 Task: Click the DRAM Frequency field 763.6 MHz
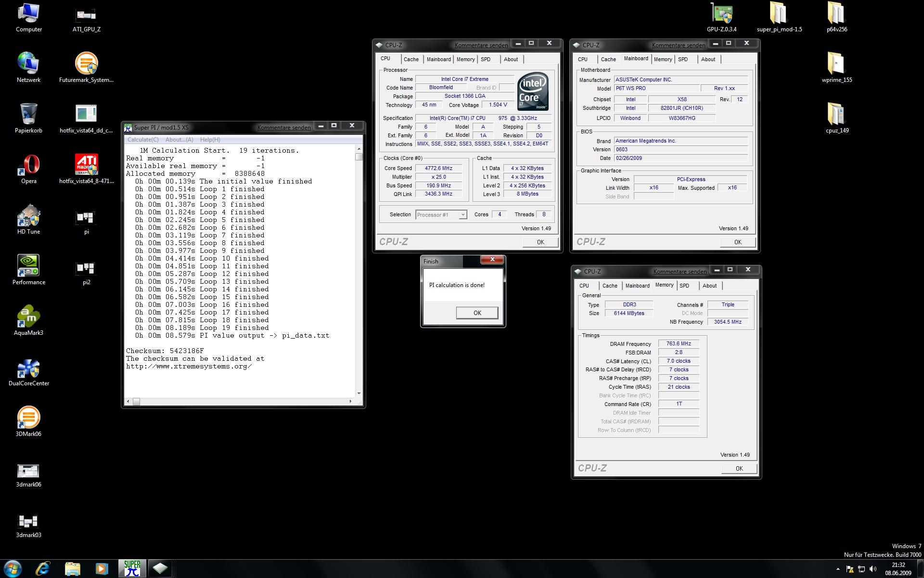point(679,344)
